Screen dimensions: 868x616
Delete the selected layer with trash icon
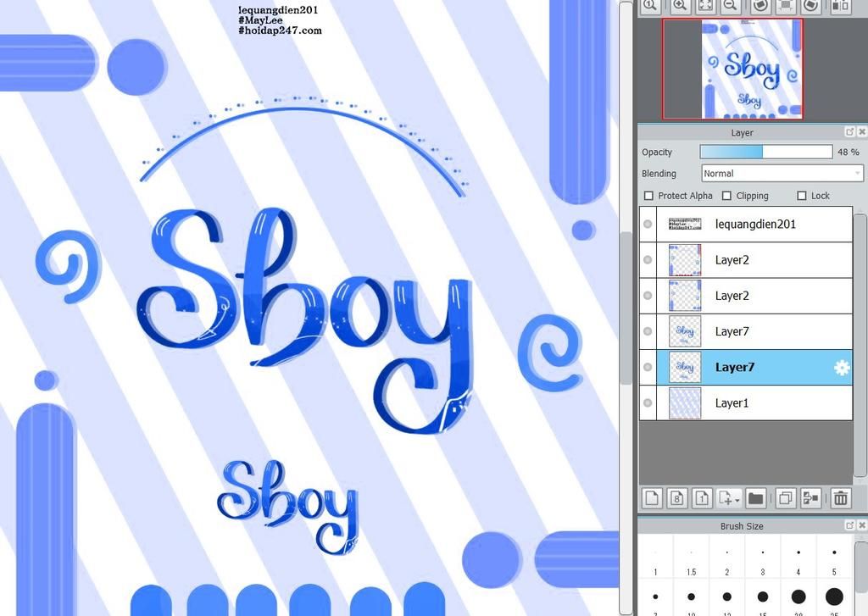(840, 498)
